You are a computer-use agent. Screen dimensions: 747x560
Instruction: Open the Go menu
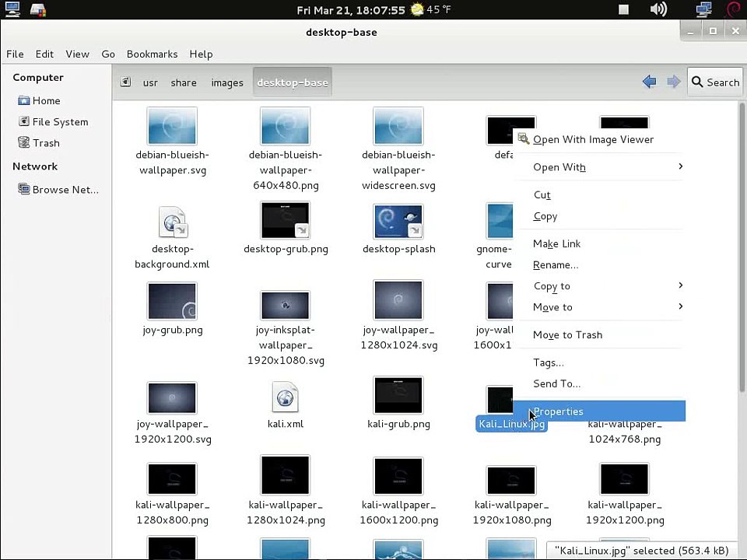(x=108, y=54)
